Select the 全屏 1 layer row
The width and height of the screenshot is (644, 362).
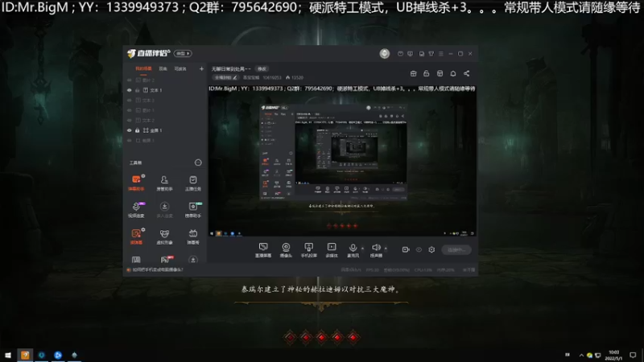165,130
